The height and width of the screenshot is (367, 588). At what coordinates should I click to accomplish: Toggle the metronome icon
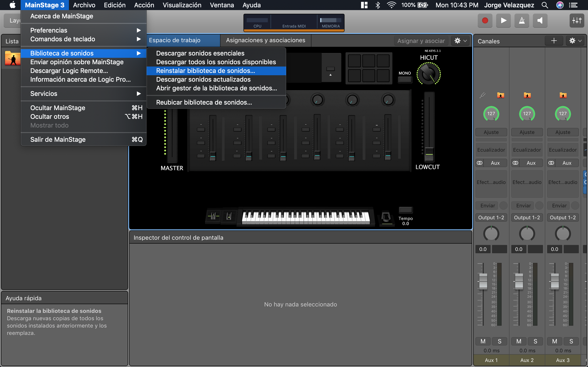[522, 20]
